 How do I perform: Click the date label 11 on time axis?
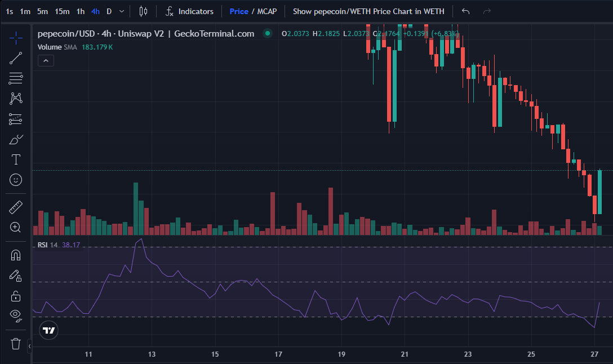pyautogui.click(x=88, y=354)
